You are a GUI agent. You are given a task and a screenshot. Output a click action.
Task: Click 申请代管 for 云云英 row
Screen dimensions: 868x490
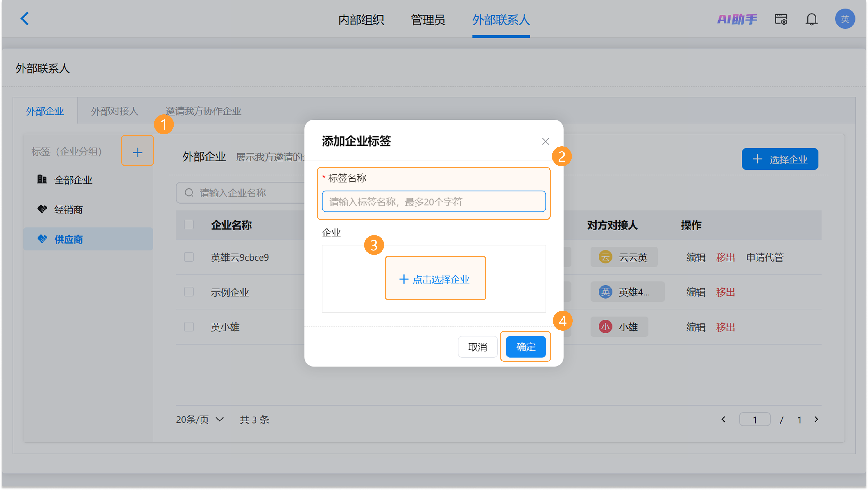coord(764,257)
